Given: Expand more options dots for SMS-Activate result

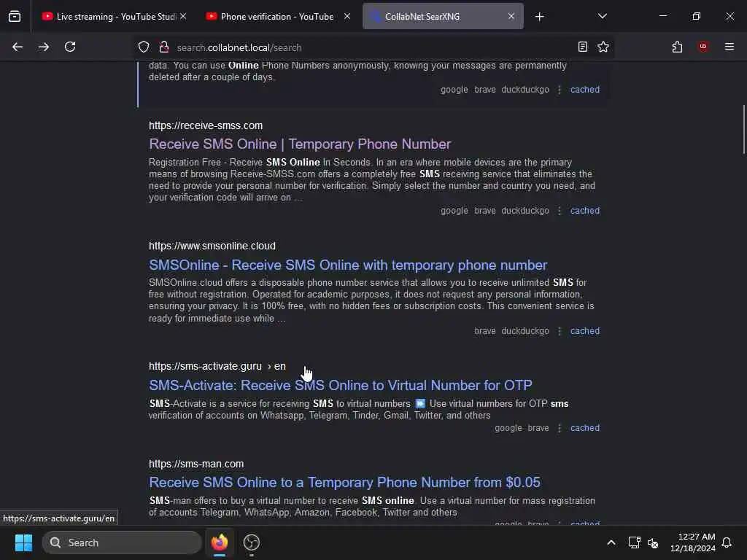Looking at the screenshot, I should (560, 427).
